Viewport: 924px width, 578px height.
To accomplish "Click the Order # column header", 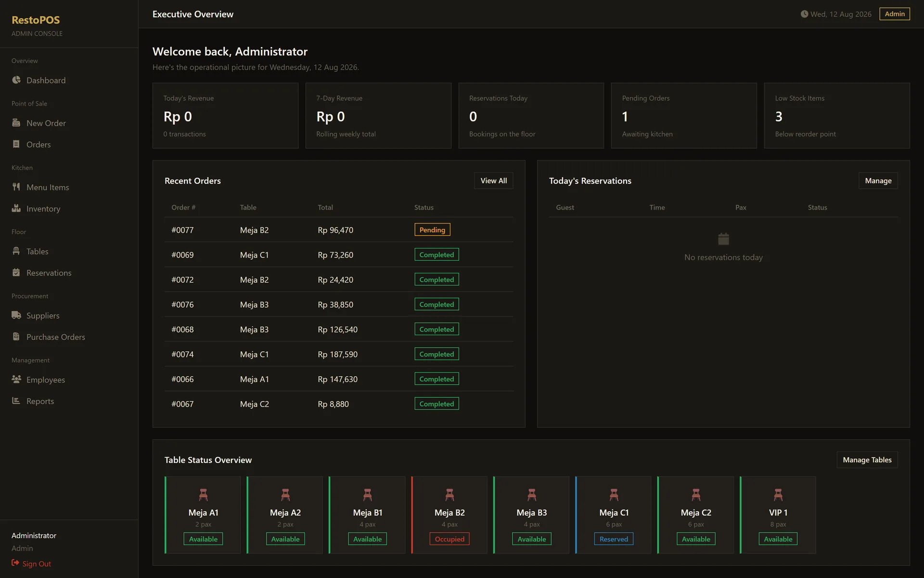I will (183, 207).
